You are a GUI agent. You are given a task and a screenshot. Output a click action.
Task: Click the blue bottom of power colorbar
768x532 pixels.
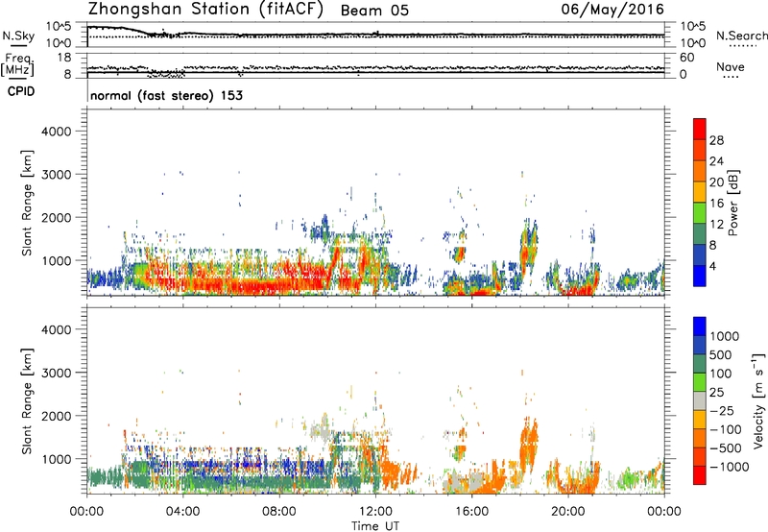click(700, 276)
